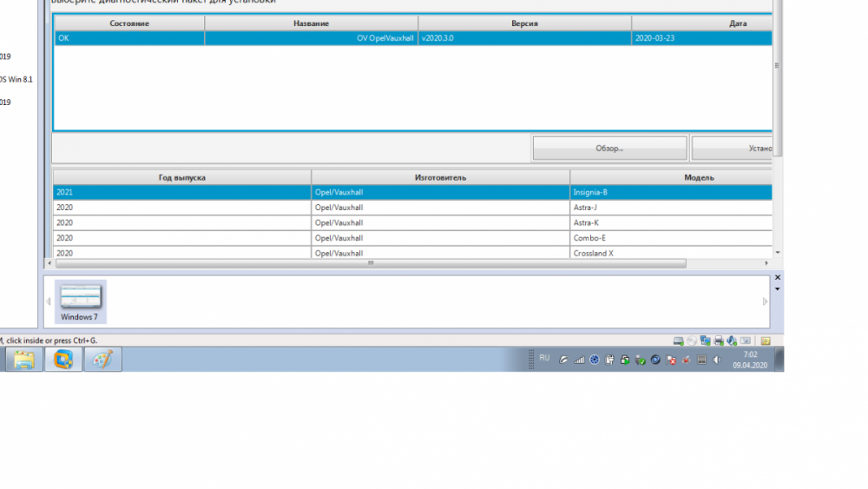The image size is (868, 489).
Task: Sort by Название column header
Action: pyautogui.click(x=311, y=23)
